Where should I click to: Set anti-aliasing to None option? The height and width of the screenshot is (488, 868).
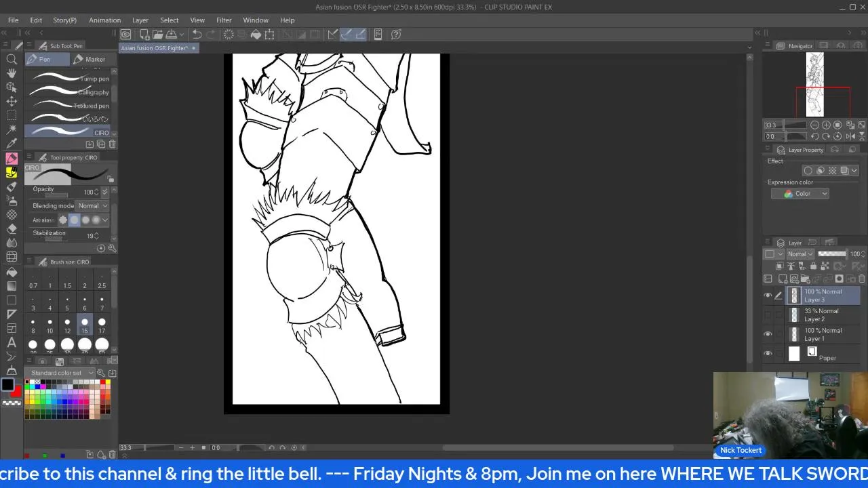point(63,220)
